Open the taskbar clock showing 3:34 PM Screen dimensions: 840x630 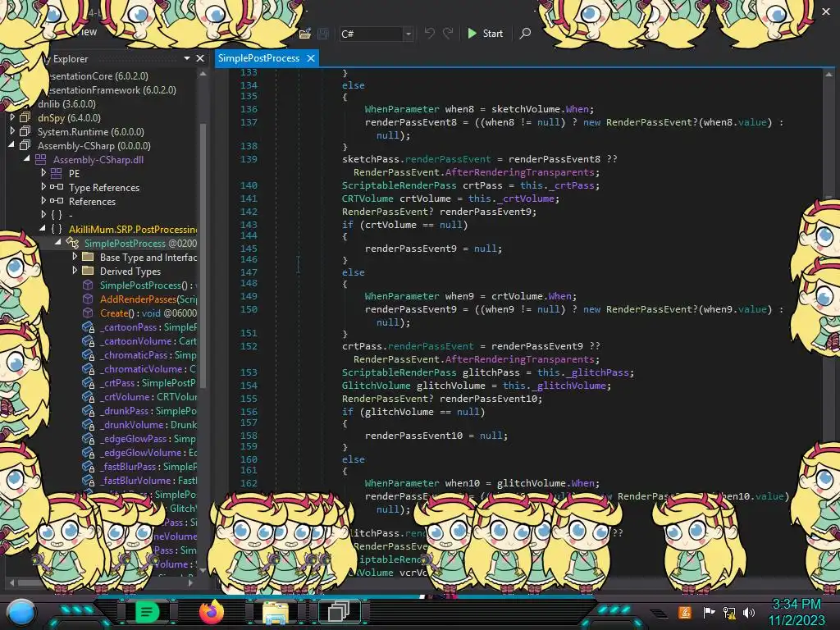(797, 612)
